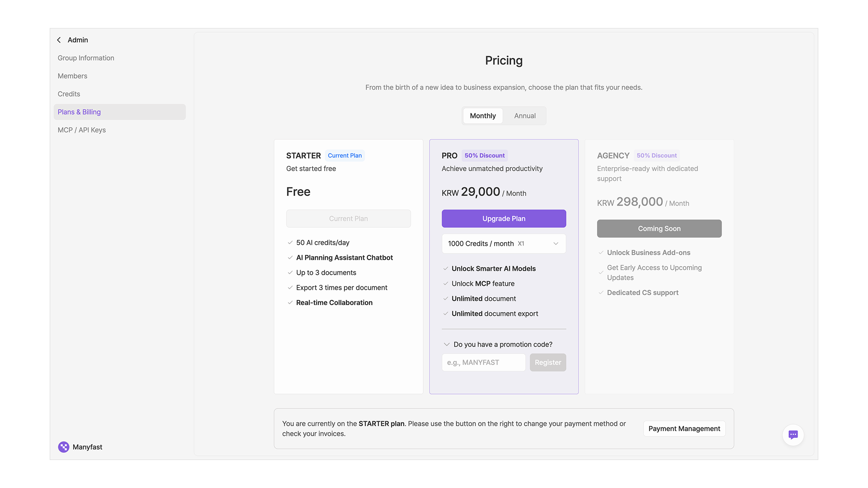Open Payment Management

coord(684,428)
